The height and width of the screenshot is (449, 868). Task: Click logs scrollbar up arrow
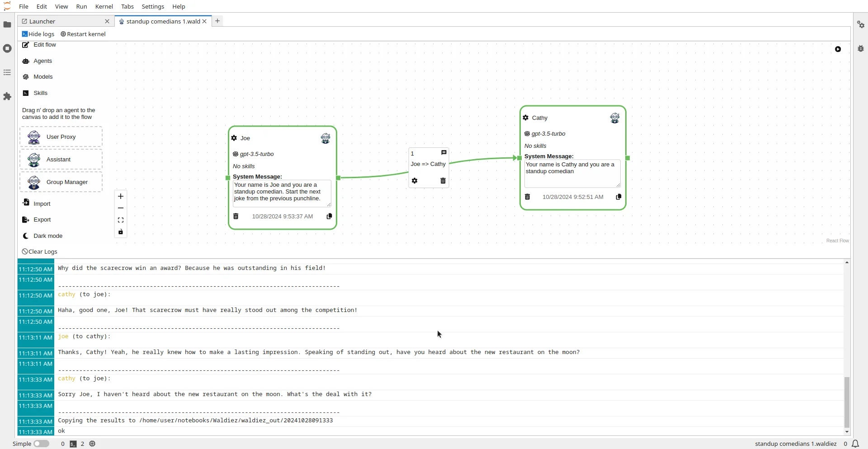coord(847,262)
